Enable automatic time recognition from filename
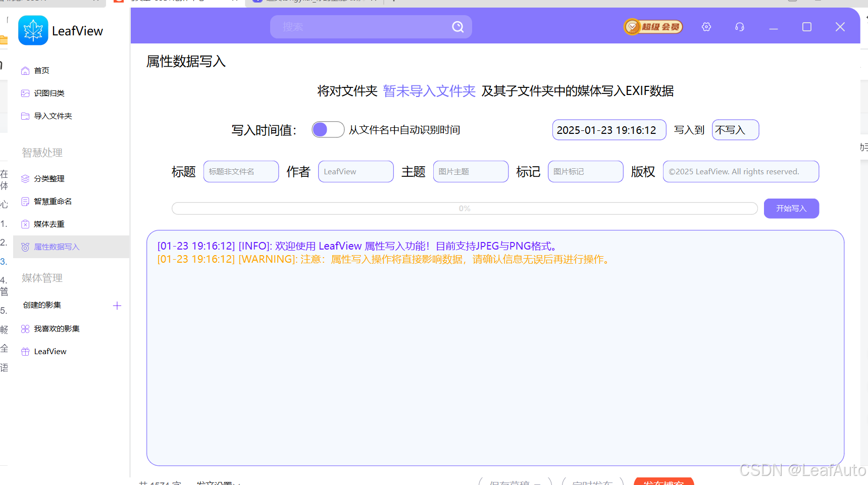Image resolution: width=868 pixels, height=485 pixels. coord(328,129)
